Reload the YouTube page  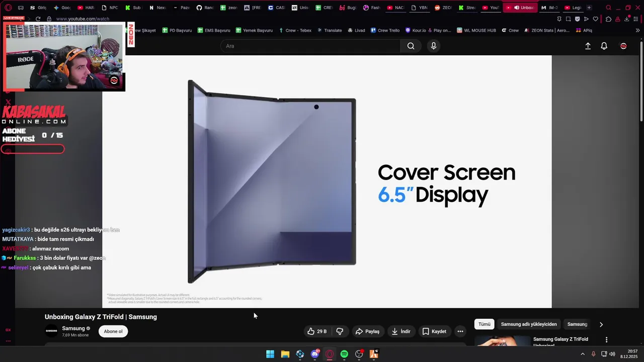coord(38,19)
